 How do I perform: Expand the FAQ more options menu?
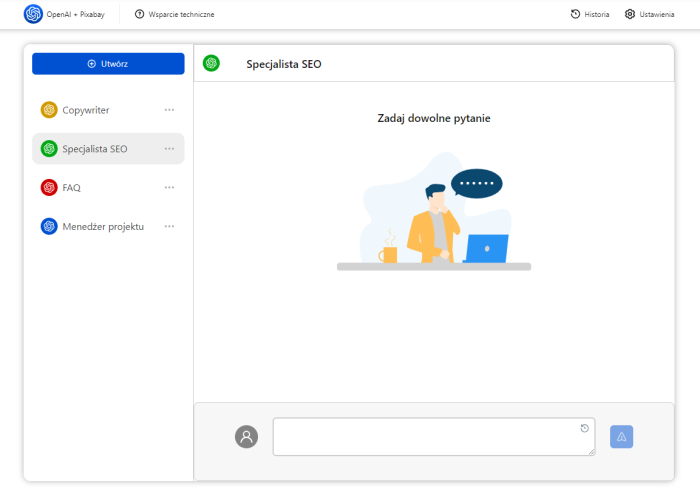click(169, 188)
